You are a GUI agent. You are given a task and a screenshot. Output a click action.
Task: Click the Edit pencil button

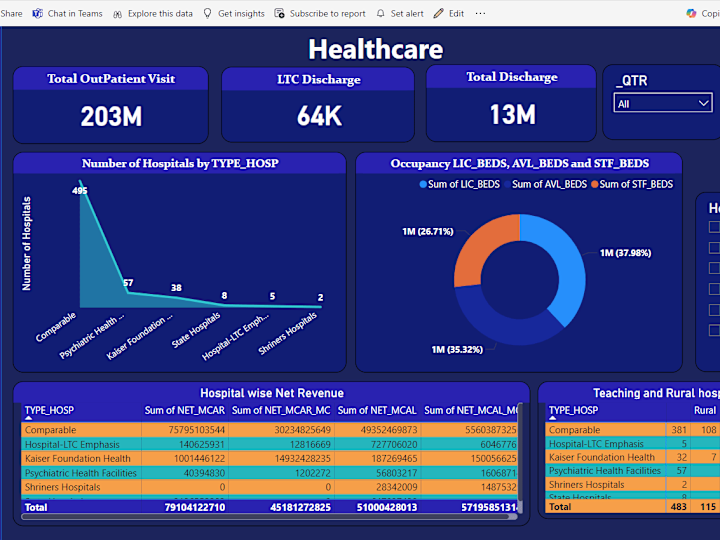[x=449, y=14]
